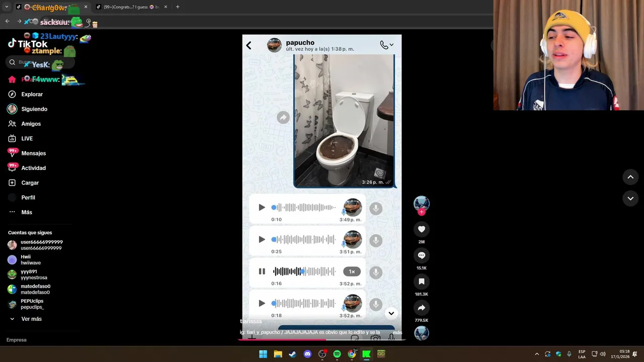Screen dimensions: 644x362
Task: Pause the 0:16 voice message
Action: click(x=262, y=271)
